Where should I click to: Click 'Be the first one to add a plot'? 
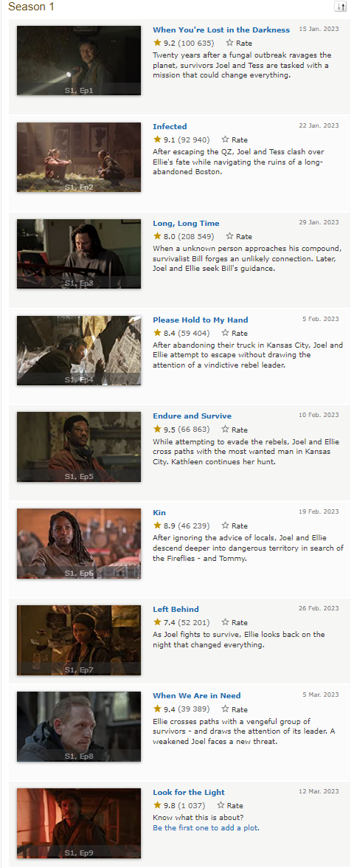(x=206, y=827)
